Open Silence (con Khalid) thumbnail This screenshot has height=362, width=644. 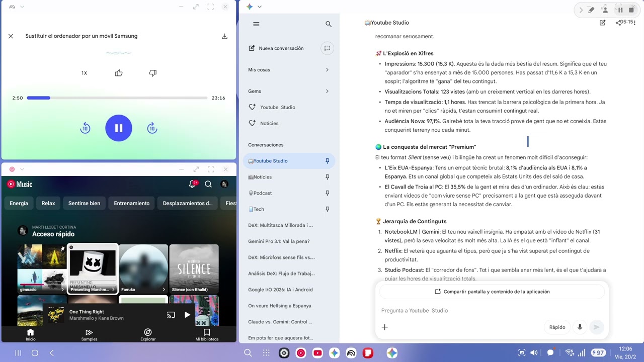tap(194, 268)
